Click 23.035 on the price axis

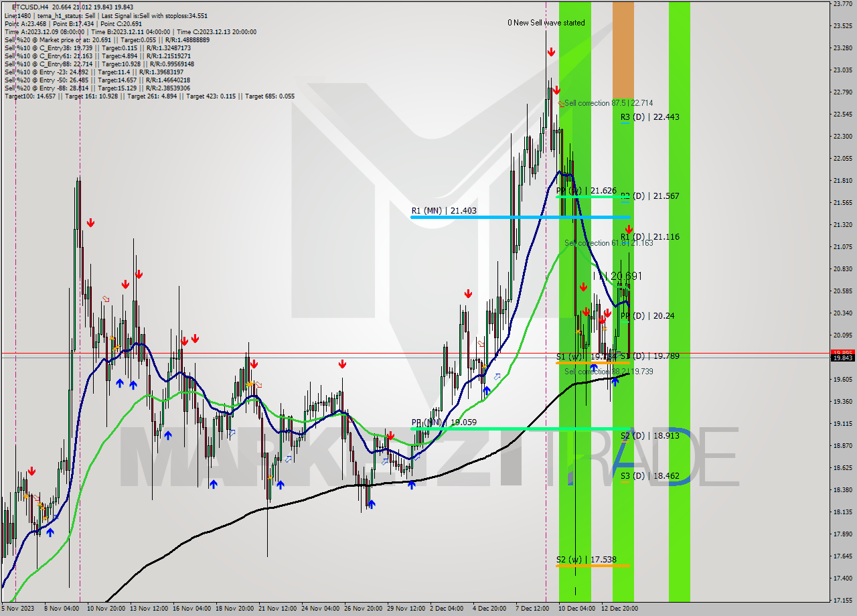[x=842, y=70]
